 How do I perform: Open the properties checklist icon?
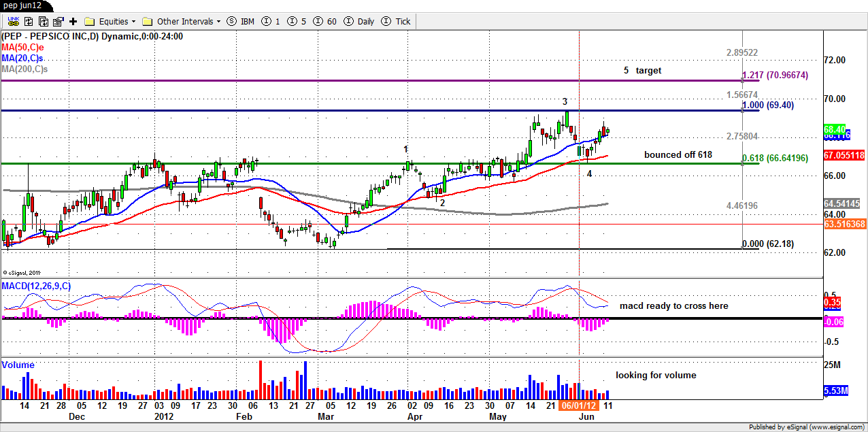58,21
